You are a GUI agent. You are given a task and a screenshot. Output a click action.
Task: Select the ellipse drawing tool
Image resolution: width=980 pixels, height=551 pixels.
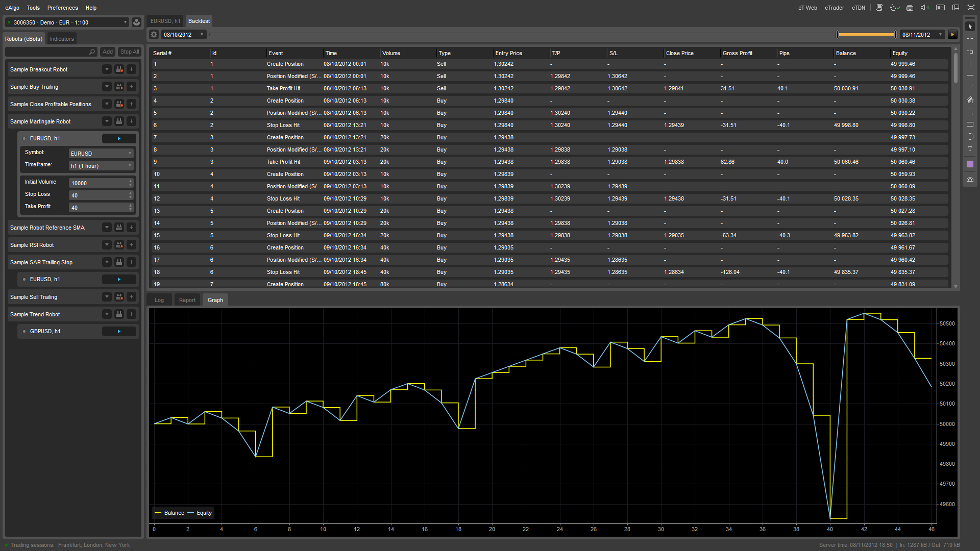970,137
